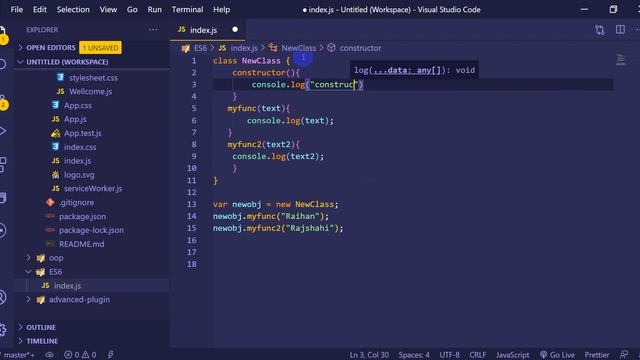Image resolution: width=640 pixels, height=360 pixels.
Task: Open Run and Debug view in activity bar
Action: pyautogui.click(x=3, y=131)
